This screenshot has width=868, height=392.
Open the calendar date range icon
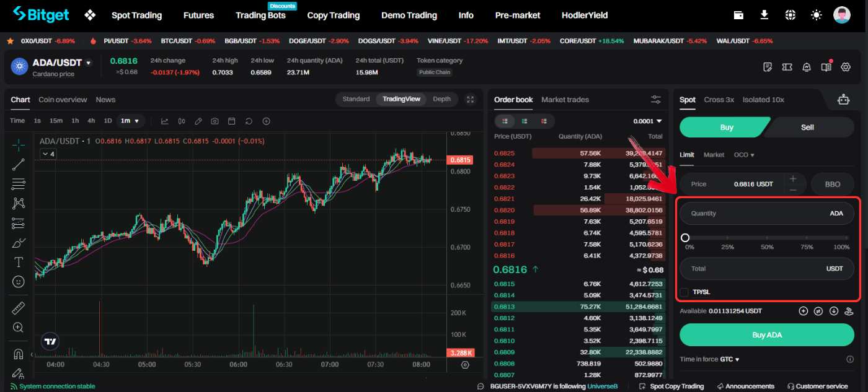tap(232, 121)
